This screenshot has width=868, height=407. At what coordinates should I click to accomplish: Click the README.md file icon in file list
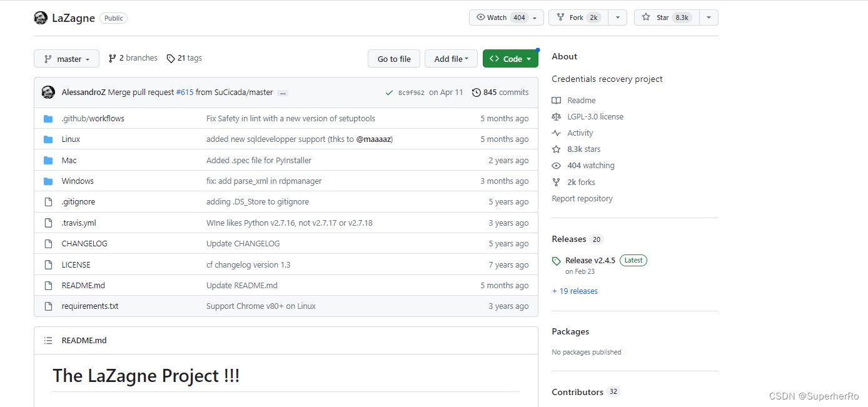click(x=48, y=286)
